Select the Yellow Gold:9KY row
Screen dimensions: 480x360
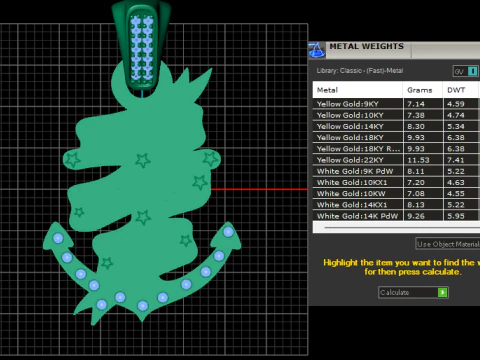[396, 104]
